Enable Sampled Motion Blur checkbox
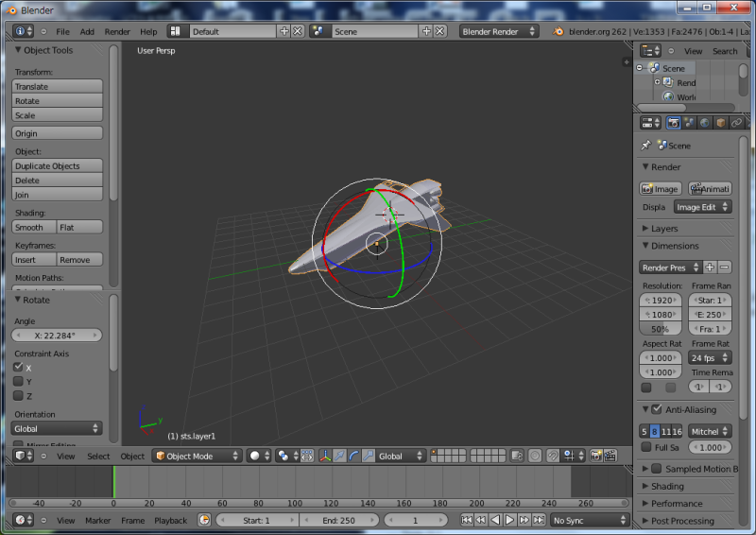This screenshot has width=756, height=535. coord(656,469)
